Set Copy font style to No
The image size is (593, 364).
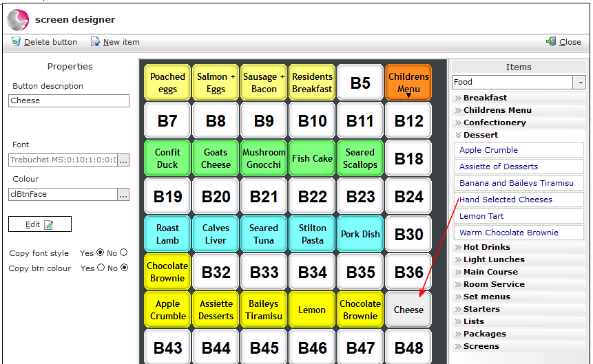click(x=124, y=253)
